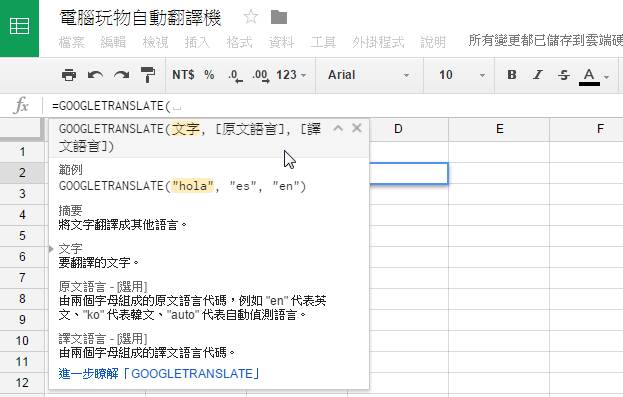Select row 8 header

(22, 298)
